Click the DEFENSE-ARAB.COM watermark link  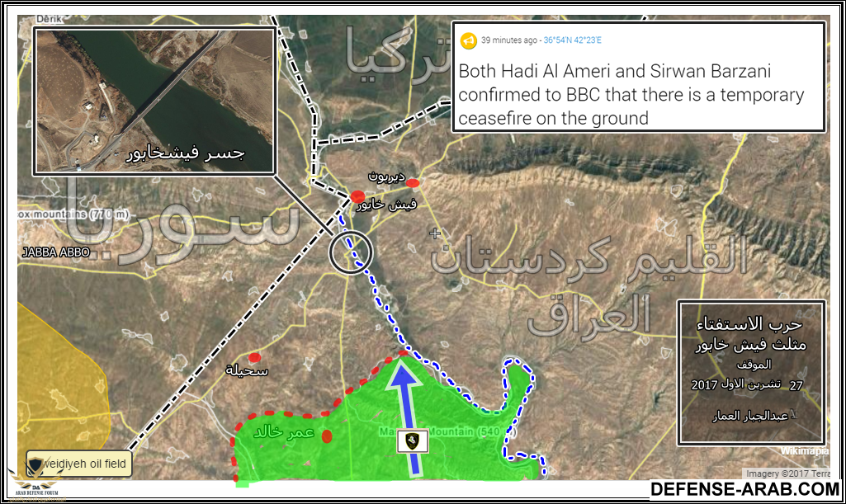(744, 489)
